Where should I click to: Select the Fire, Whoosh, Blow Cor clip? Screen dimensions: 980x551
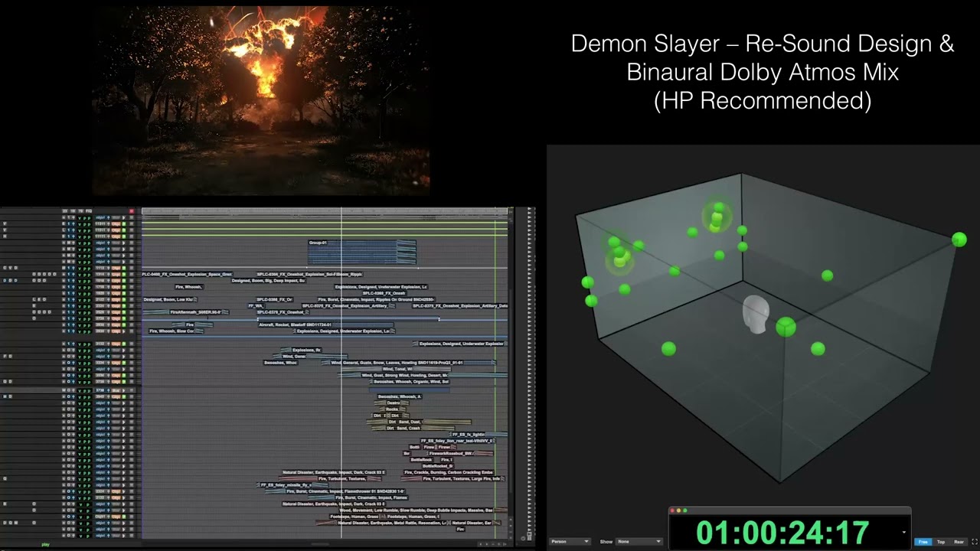pyautogui.click(x=176, y=331)
